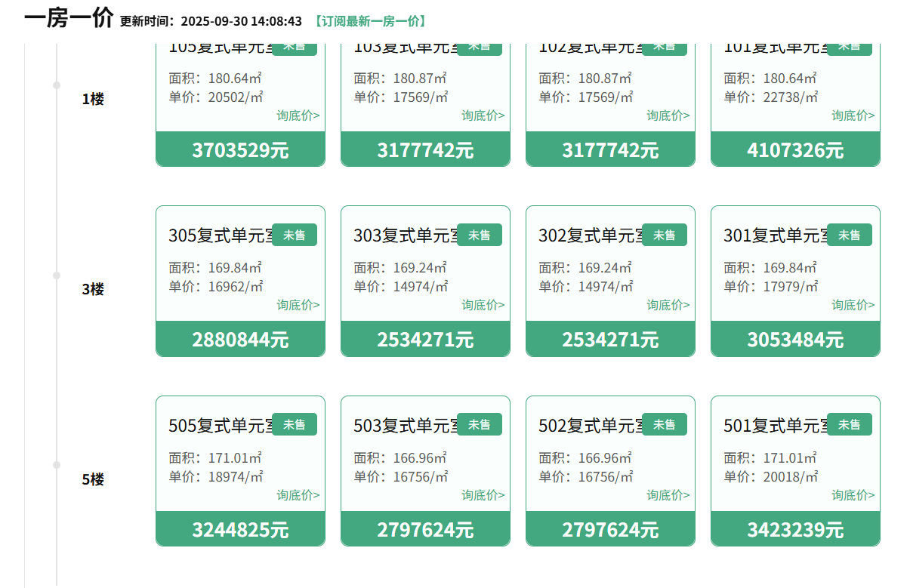The height and width of the screenshot is (588, 910).
Task: Open the 302复式单元室 unit title
Action: 590,236
